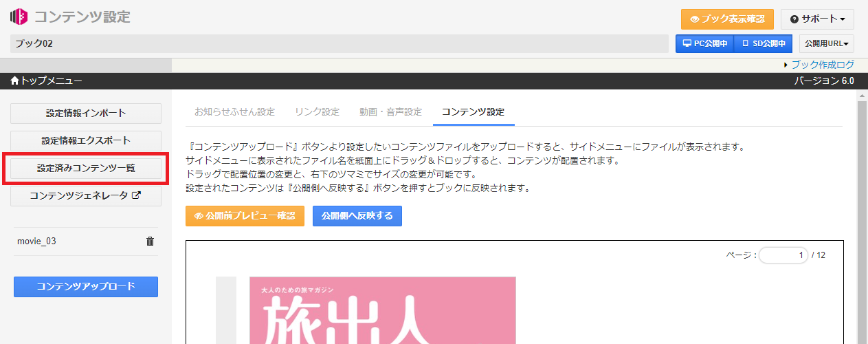The image size is (868, 344).
Task: Delete movie_03 with the trash icon
Action: [x=150, y=241]
